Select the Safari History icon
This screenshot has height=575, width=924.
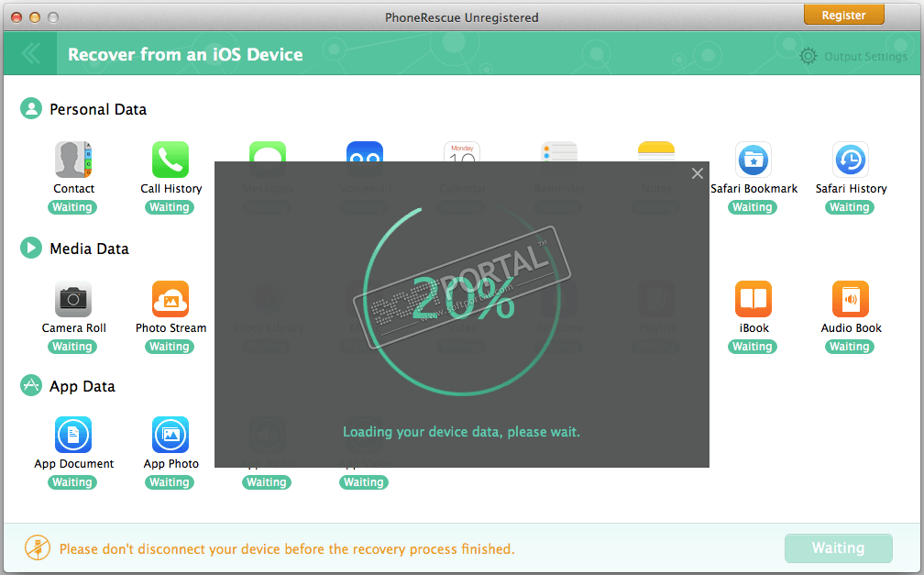pos(851,160)
